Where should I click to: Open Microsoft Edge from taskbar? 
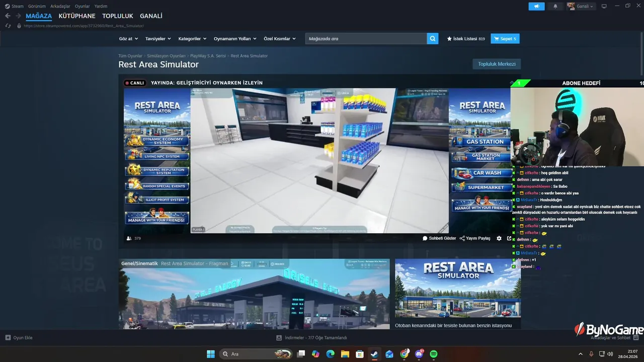tap(330, 354)
